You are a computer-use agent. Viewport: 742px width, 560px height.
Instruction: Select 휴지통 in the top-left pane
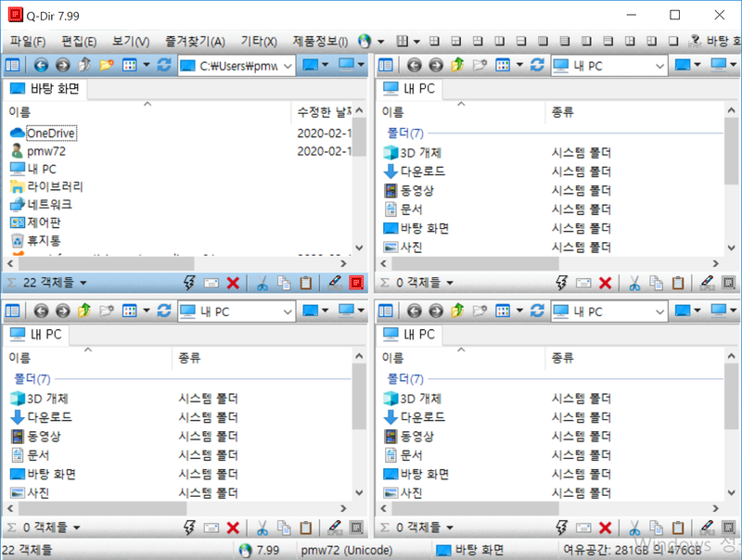click(44, 241)
